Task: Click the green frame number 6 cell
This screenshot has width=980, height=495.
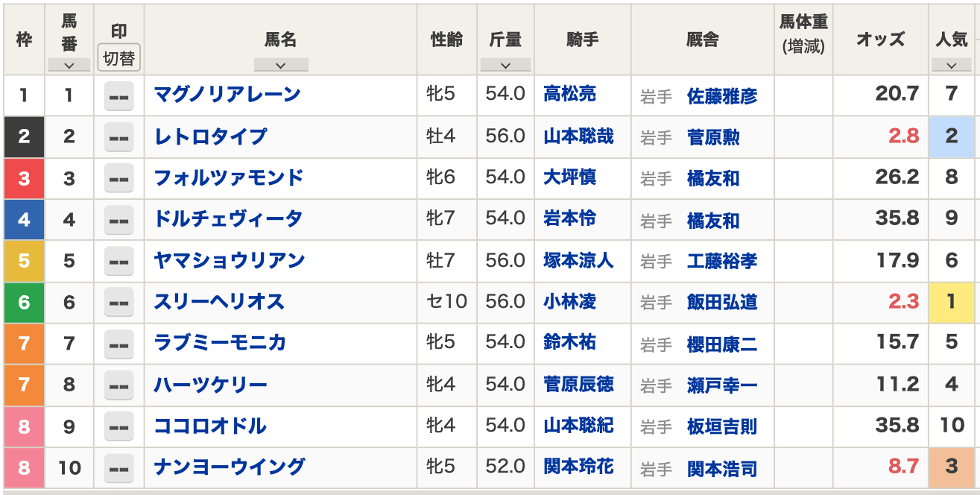Action: pos(24,303)
